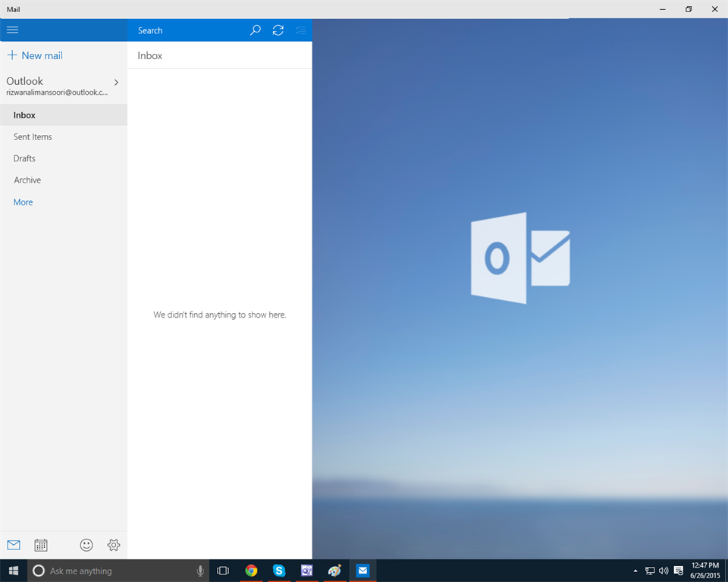This screenshot has width=728, height=582.
Task: Send feedback with smiley icon
Action: pyautogui.click(x=86, y=545)
